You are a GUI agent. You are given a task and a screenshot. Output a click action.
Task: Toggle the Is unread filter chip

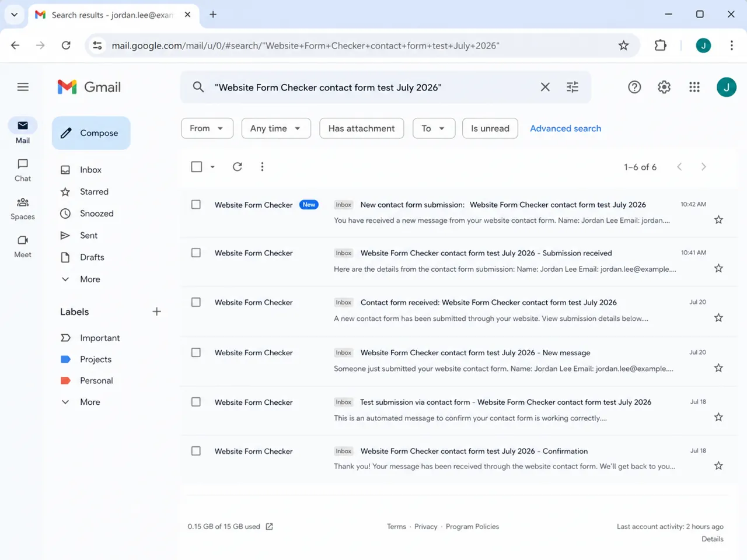coord(490,128)
